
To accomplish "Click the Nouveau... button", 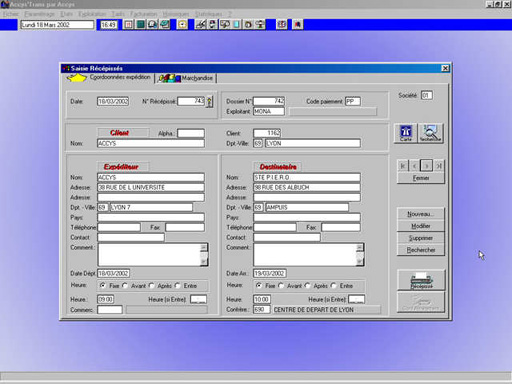I will pos(421,214).
